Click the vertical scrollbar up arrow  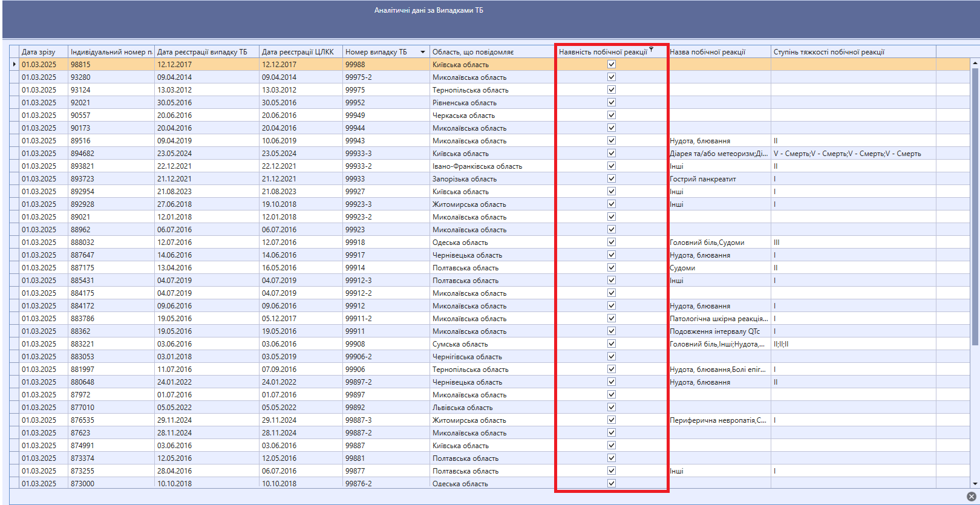(975, 62)
